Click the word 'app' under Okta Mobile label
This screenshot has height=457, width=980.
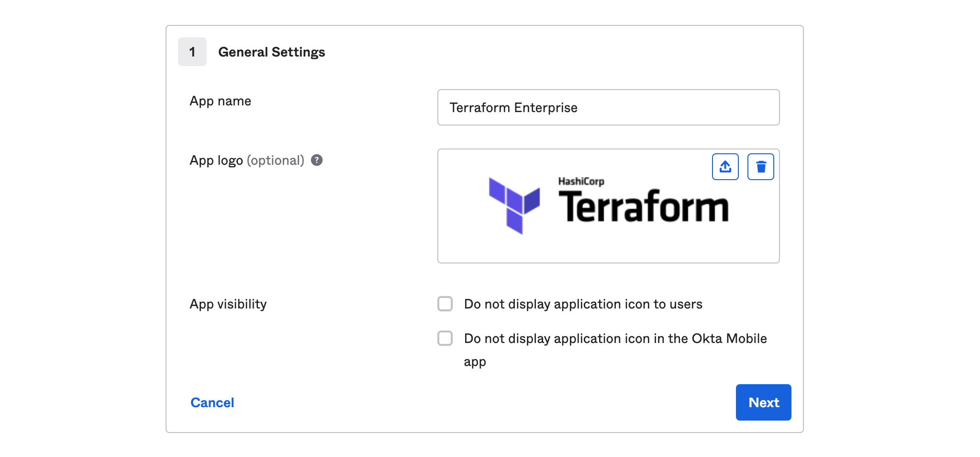[475, 362]
